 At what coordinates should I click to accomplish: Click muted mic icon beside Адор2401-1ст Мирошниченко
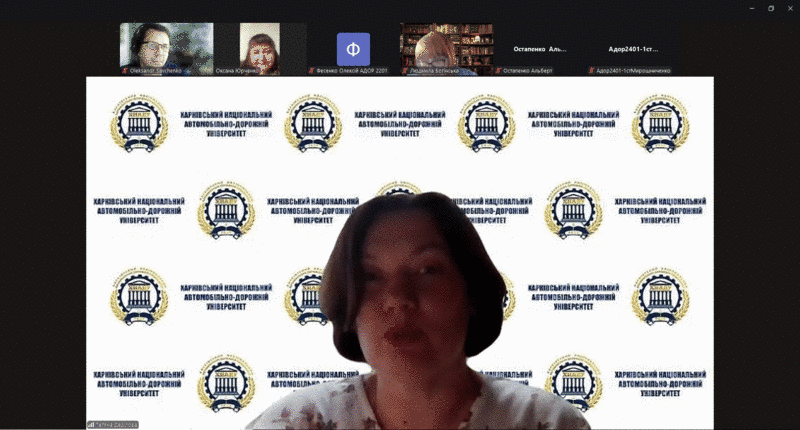tap(591, 71)
